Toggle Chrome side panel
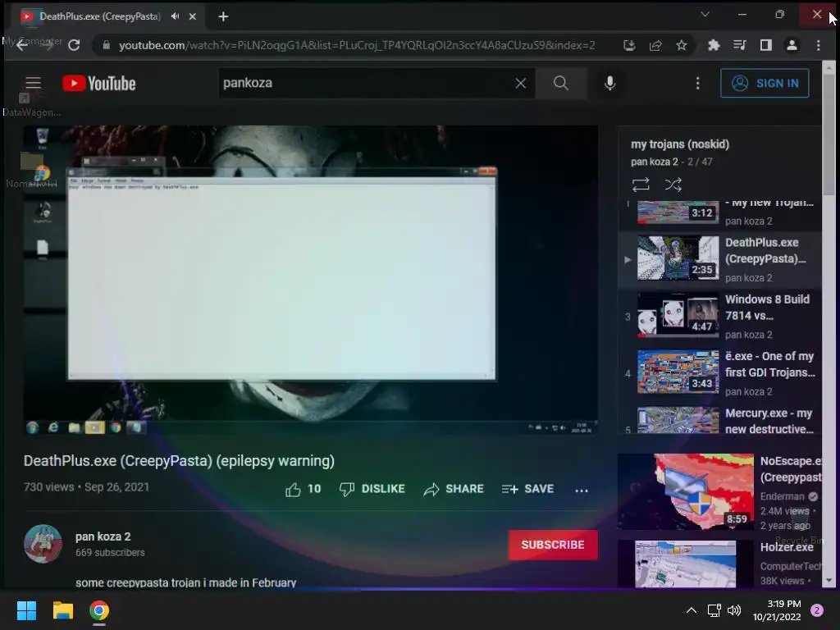 pyautogui.click(x=766, y=46)
